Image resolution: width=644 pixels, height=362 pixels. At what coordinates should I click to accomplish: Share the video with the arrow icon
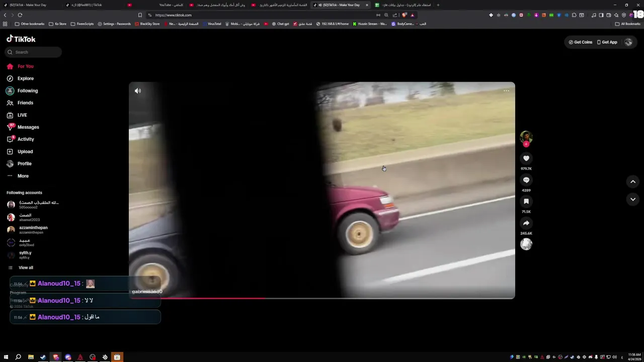pos(526,223)
